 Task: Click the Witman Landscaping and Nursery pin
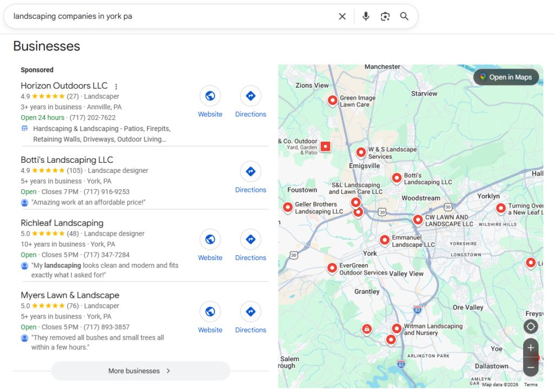point(397,328)
